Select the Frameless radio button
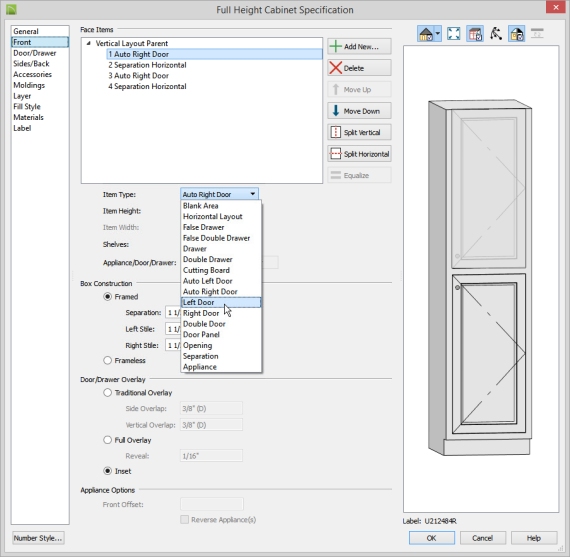This screenshot has height=557, width=570. (x=108, y=360)
